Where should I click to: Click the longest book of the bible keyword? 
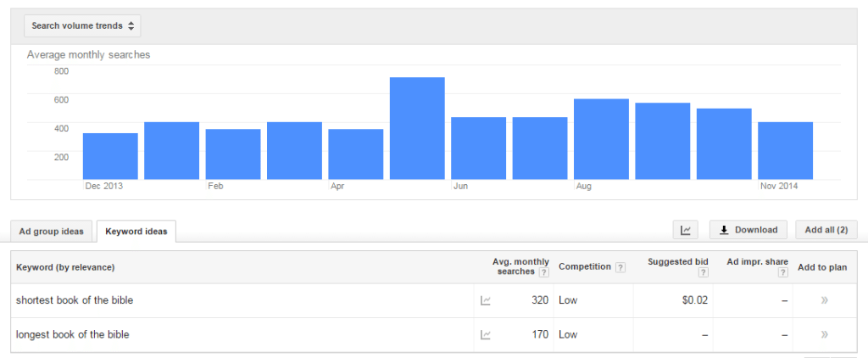[73, 335]
